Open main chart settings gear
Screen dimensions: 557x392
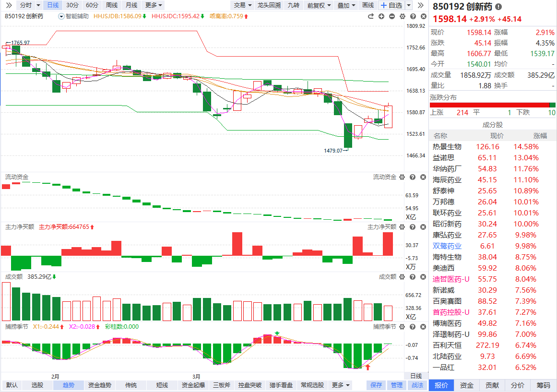pyautogui.click(x=402, y=16)
